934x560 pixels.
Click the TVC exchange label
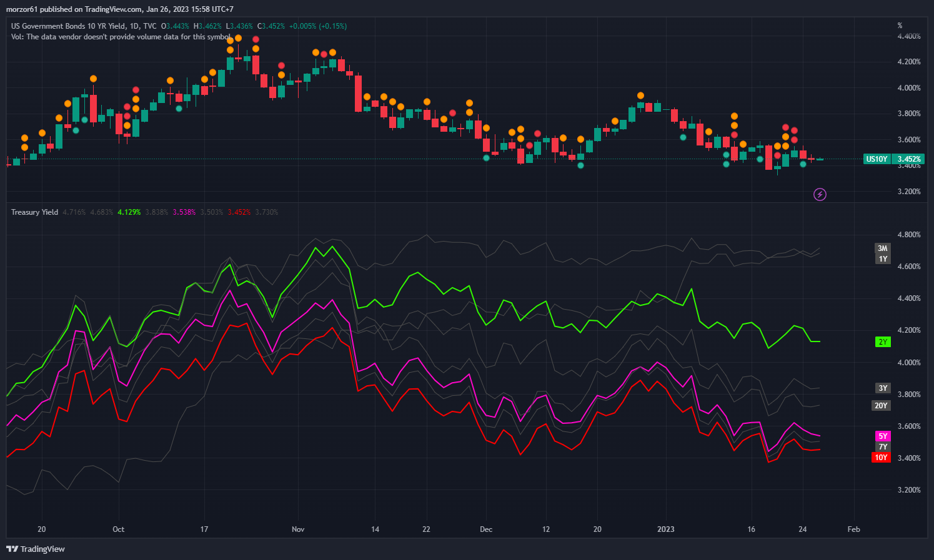pyautogui.click(x=150, y=26)
